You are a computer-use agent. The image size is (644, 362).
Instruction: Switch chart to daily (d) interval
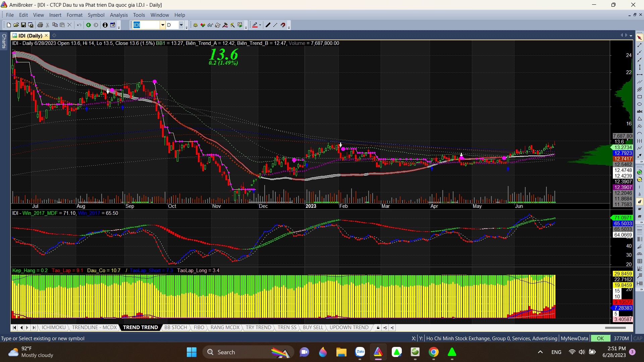[640, 202]
